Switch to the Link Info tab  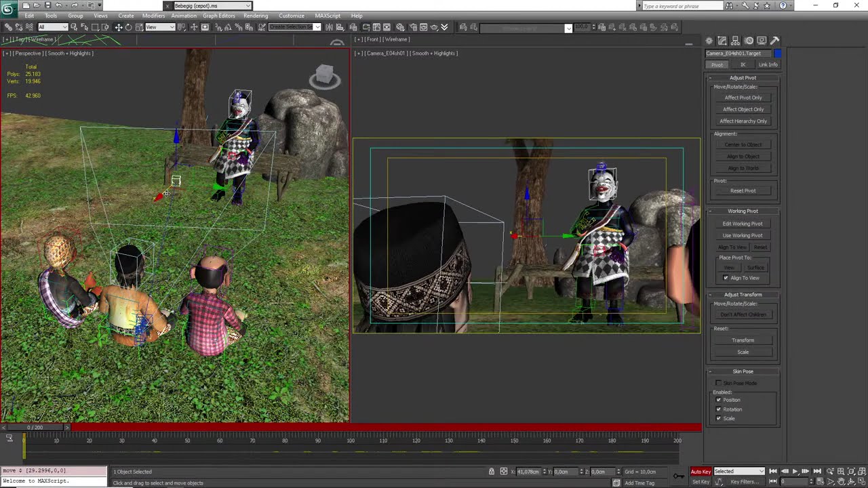click(x=768, y=65)
